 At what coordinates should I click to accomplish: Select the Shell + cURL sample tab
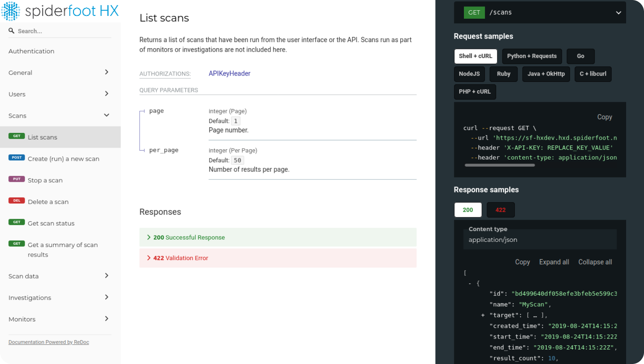click(475, 56)
